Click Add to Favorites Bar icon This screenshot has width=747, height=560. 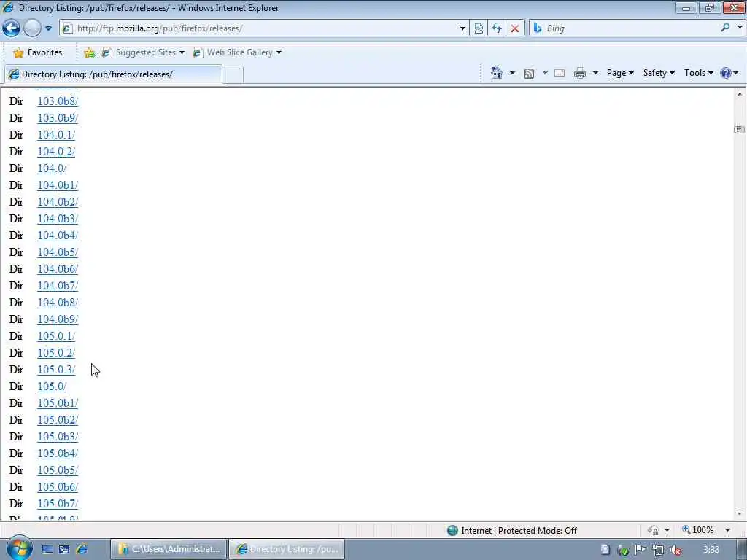[90, 52]
